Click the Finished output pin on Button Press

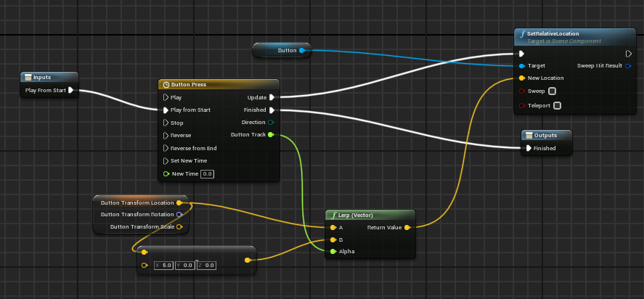coord(272,110)
